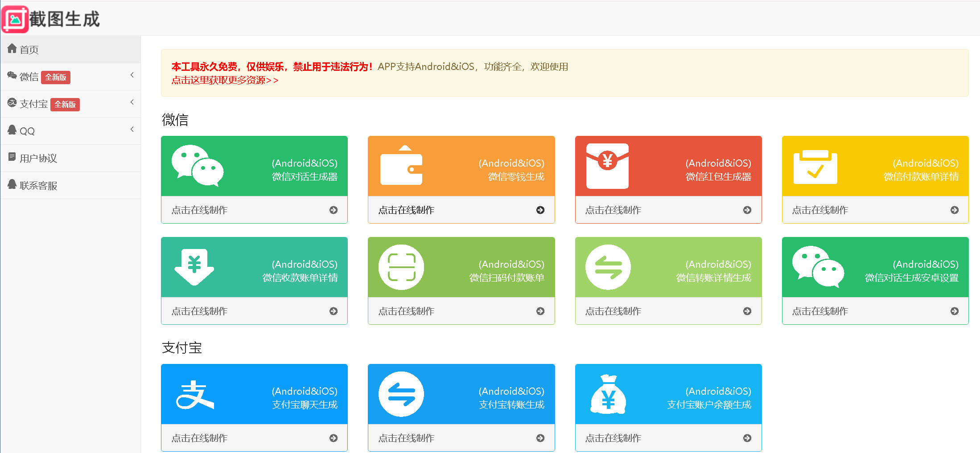Image resolution: width=980 pixels, height=453 pixels.
Task: Click the wallet icon on 微信零钱生成 card
Action: point(401,166)
